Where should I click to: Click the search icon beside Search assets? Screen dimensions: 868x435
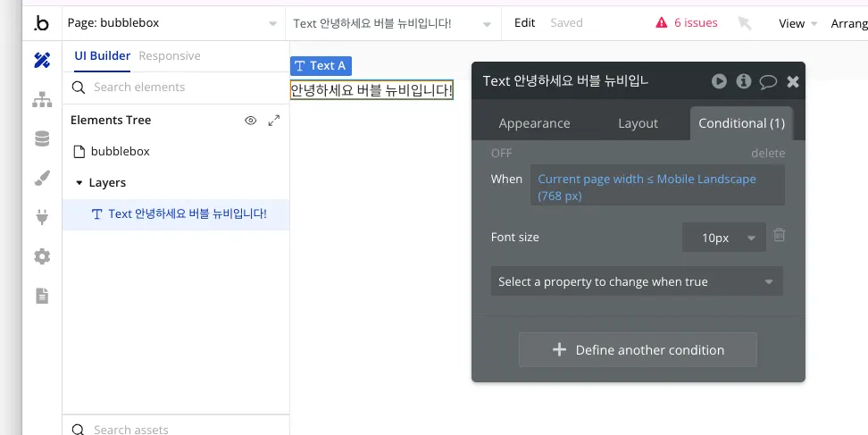click(79, 430)
